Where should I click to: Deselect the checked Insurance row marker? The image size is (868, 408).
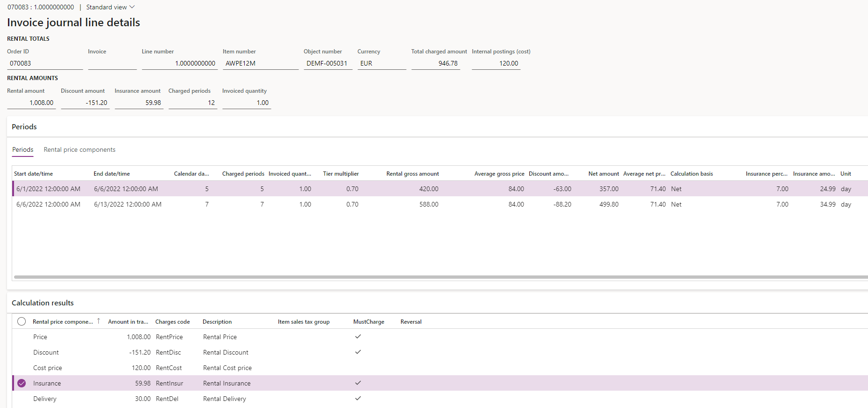point(22,383)
